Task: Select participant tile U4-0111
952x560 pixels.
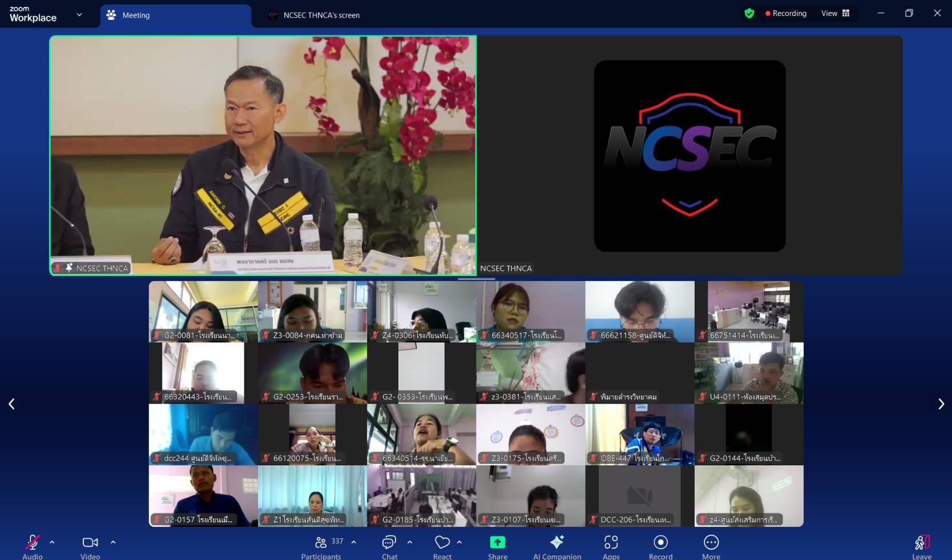Action: (749, 373)
